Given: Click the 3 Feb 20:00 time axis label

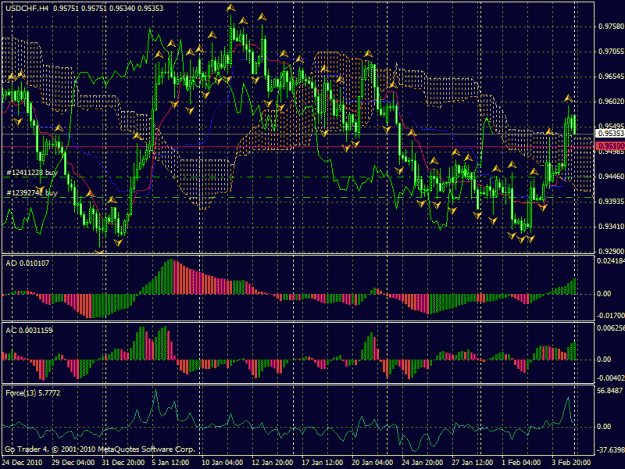Looking at the screenshot, I should (x=571, y=463).
